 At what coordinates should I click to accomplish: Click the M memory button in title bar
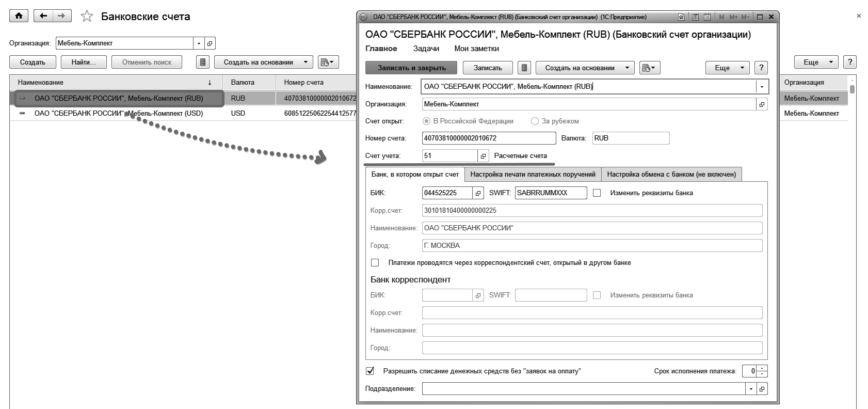click(x=721, y=17)
